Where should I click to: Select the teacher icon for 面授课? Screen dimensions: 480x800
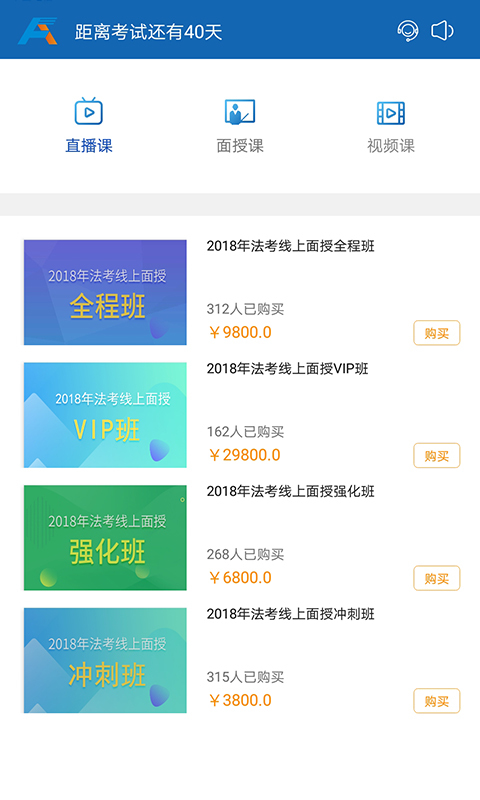click(x=240, y=112)
